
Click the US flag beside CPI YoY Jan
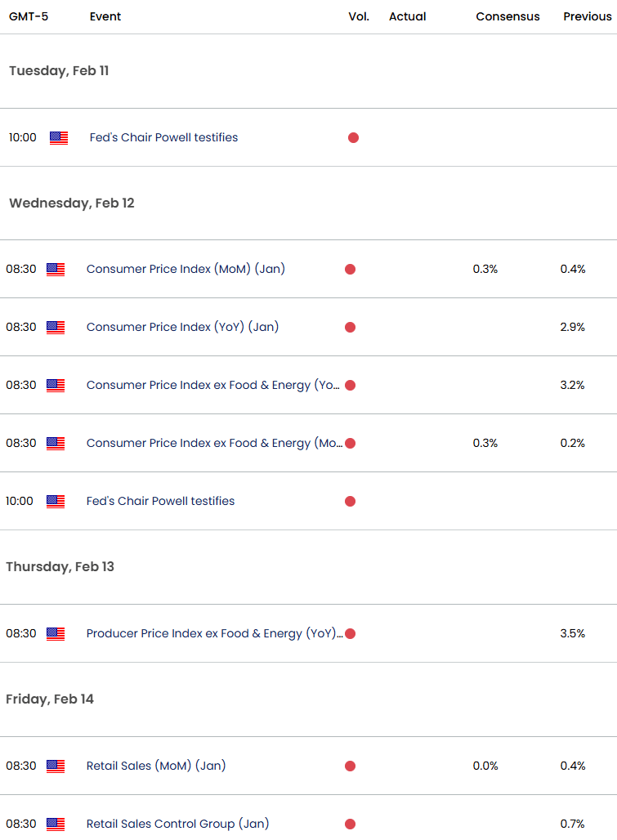pos(55,327)
